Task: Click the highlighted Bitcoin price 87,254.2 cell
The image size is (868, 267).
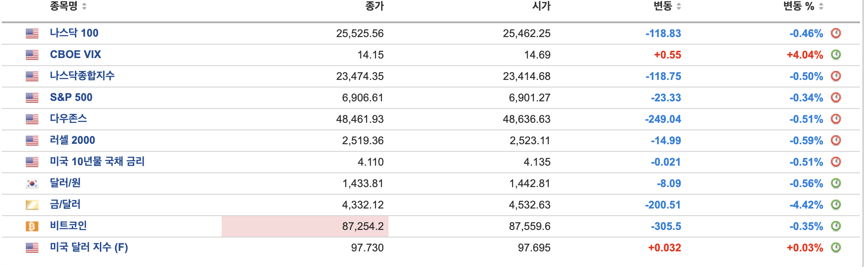Action: [305, 226]
